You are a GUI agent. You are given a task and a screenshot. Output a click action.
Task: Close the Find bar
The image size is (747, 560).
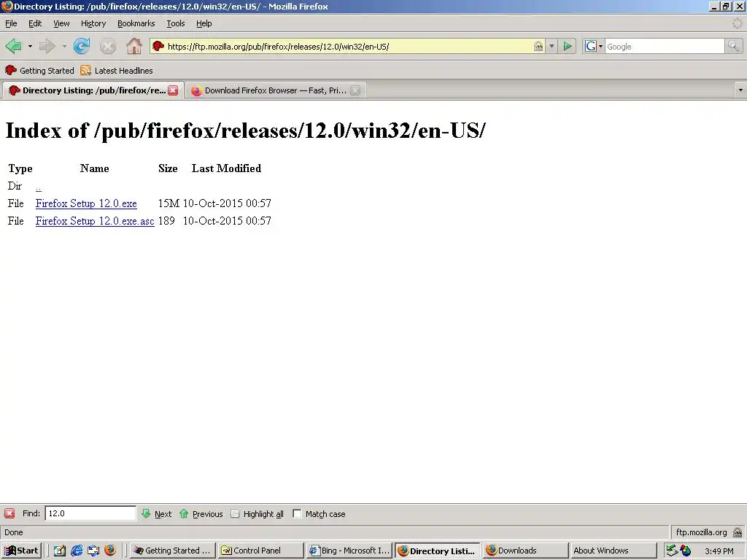pos(9,513)
